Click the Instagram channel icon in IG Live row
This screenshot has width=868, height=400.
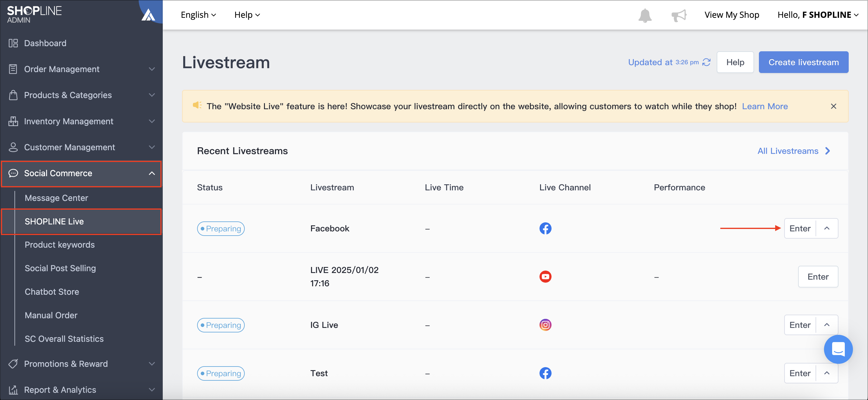point(545,325)
